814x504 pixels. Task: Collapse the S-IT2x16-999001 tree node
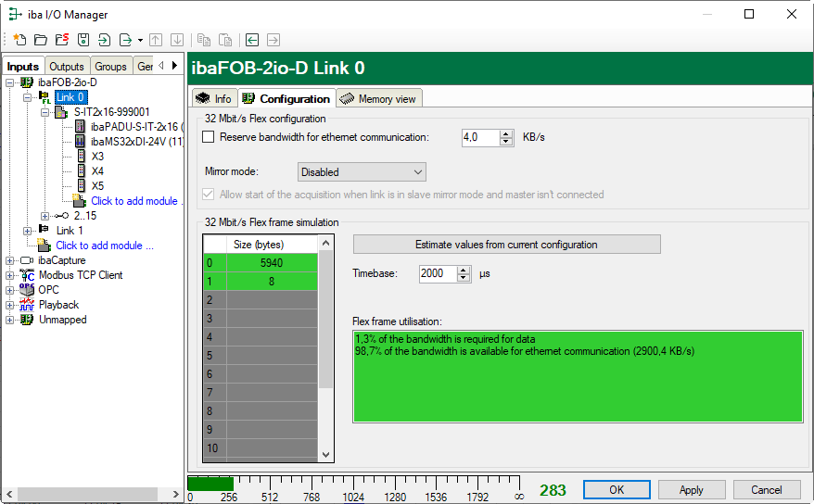coord(45,112)
